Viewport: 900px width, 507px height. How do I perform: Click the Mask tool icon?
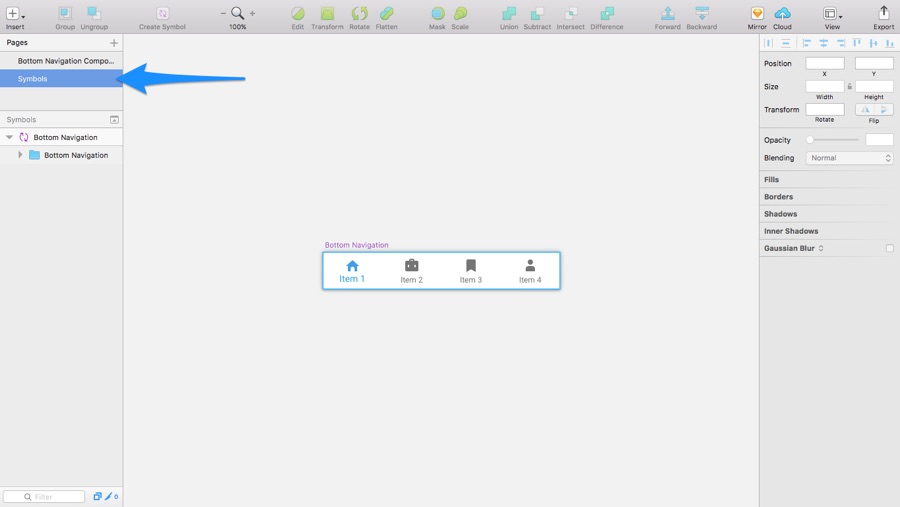437,13
